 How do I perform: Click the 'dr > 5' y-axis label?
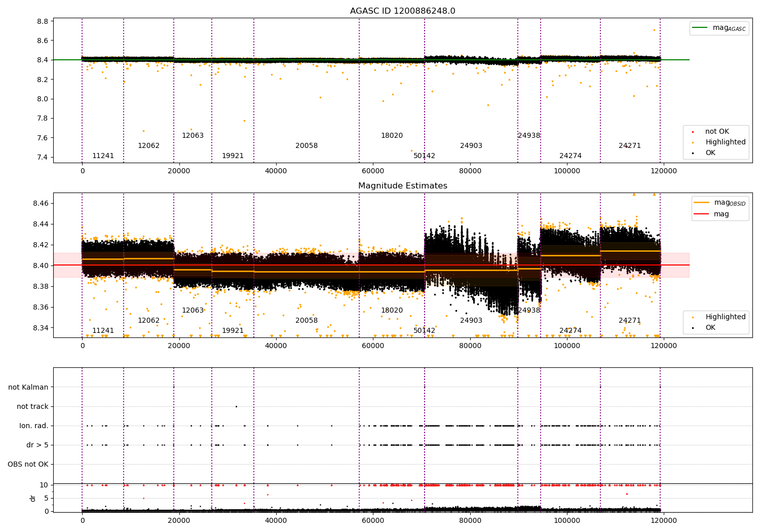pyautogui.click(x=37, y=445)
